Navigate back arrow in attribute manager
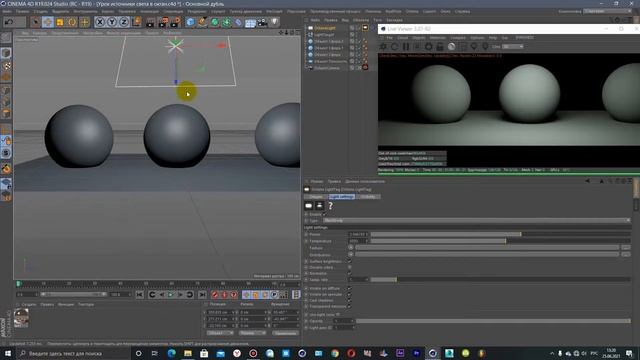The width and height of the screenshot is (640, 360). [587, 181]
